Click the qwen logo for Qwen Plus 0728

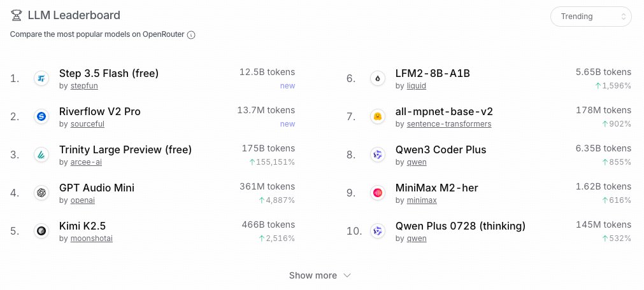[378, 231]
